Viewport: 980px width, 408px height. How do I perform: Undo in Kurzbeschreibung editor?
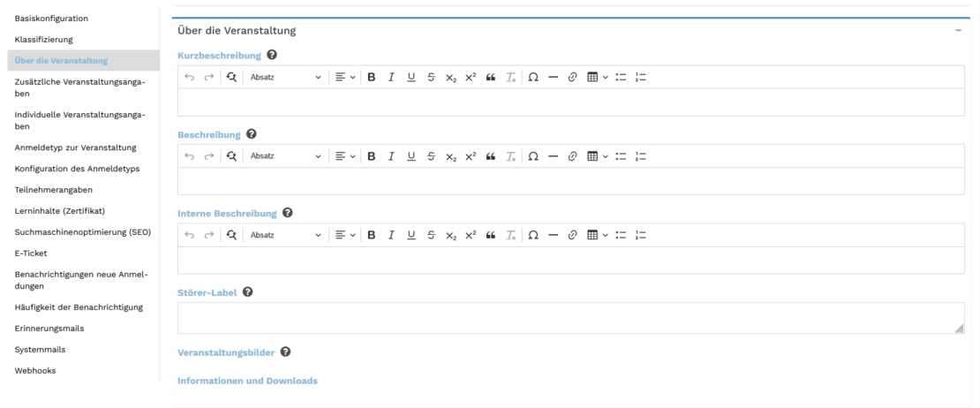pyautogui.click(x=189, y=78)
